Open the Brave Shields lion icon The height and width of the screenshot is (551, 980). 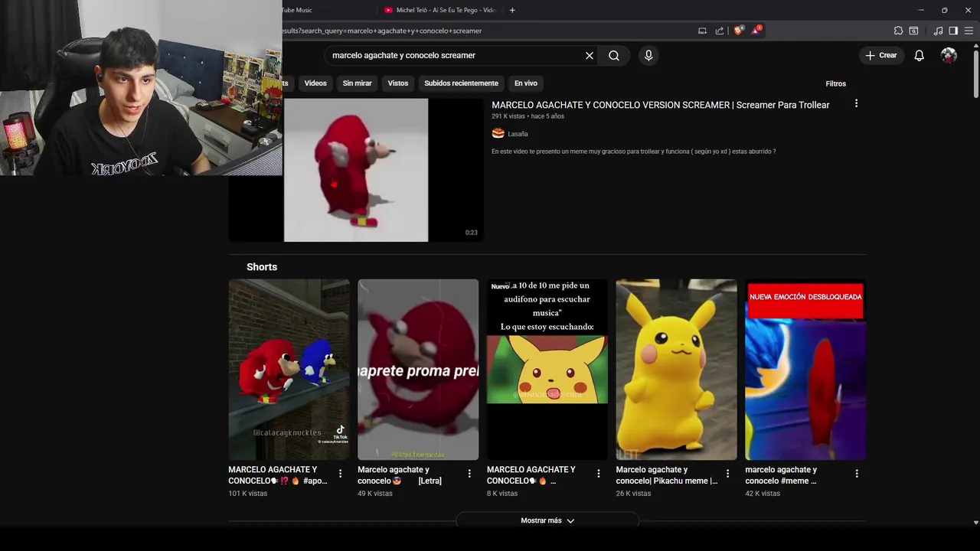click(x=738, y=31)
